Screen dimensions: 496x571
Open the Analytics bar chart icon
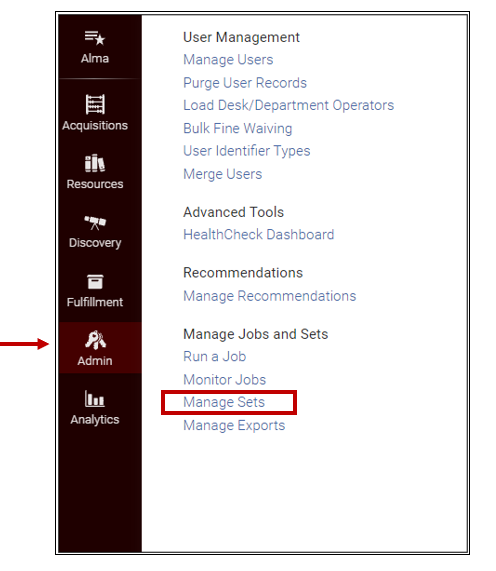95,398
